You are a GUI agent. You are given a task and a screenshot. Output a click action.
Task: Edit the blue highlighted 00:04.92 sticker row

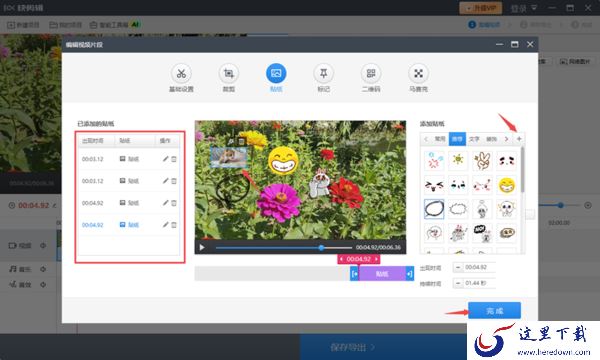165,225
